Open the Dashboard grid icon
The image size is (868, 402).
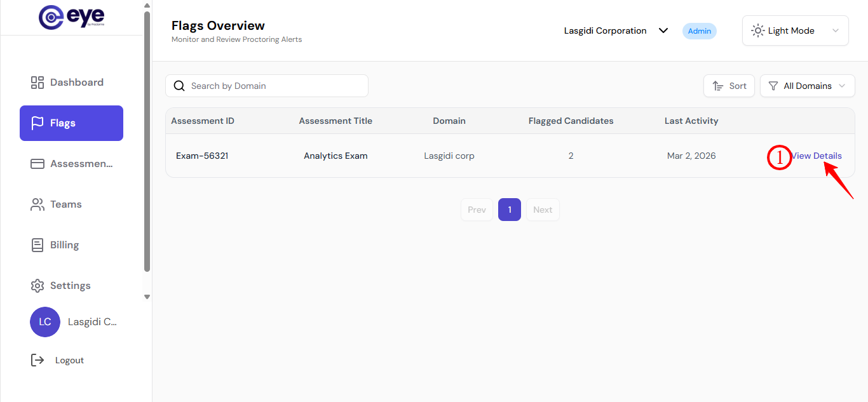[37, 83]
